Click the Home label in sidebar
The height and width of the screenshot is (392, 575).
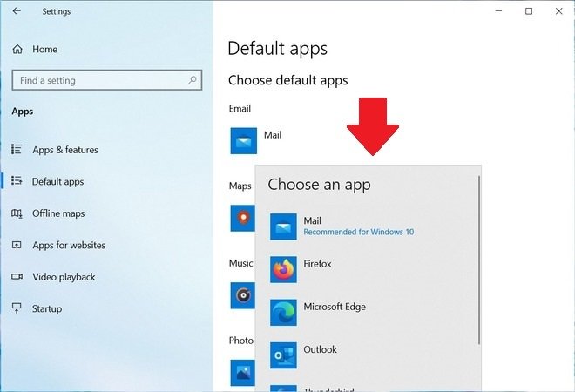point(44,49)
